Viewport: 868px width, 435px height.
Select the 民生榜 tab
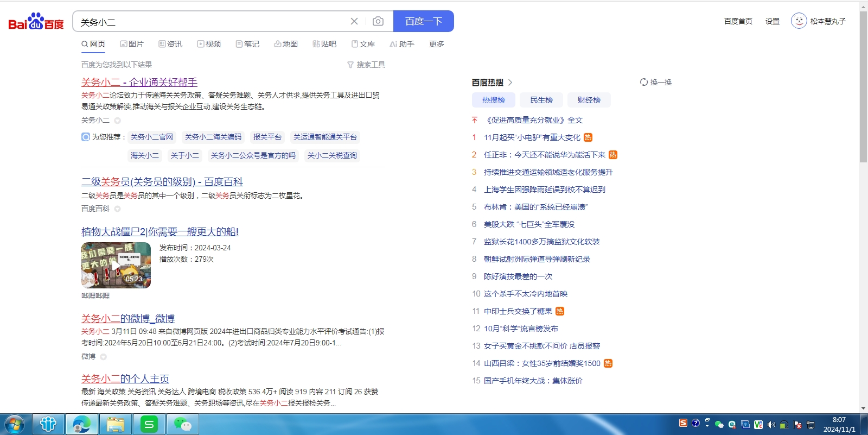point(541,100)
